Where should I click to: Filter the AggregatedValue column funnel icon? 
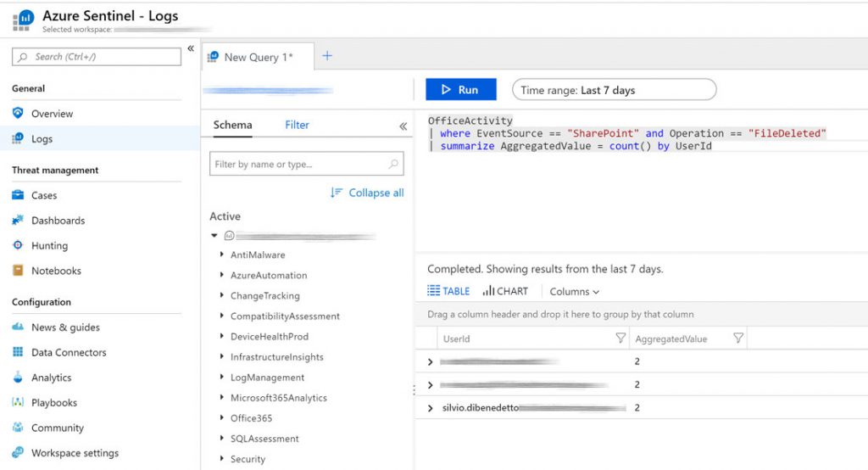[738, 339]
